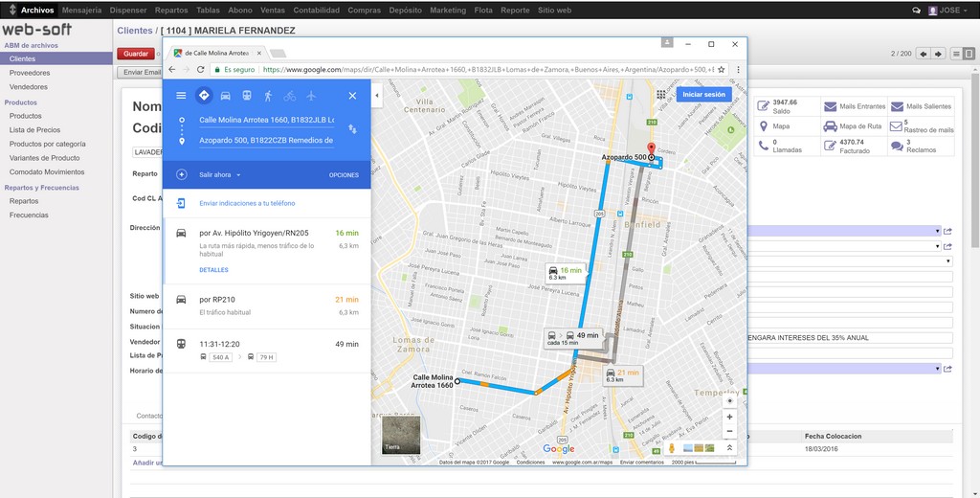Open the Repartos top menu
This screenshot has width=980, height=498.
coord(171,10)
